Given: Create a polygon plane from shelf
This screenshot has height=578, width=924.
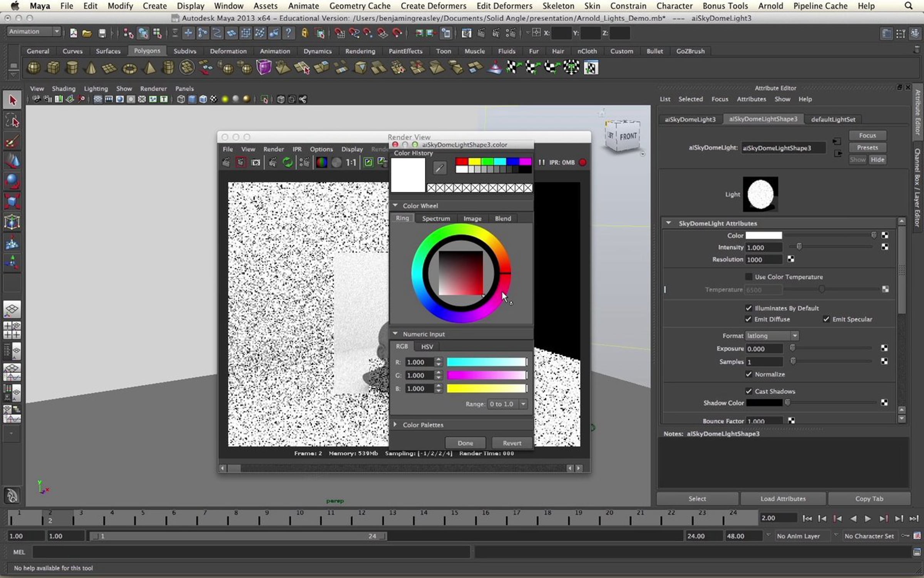Looking at the screenshot, I should (110, 68).
